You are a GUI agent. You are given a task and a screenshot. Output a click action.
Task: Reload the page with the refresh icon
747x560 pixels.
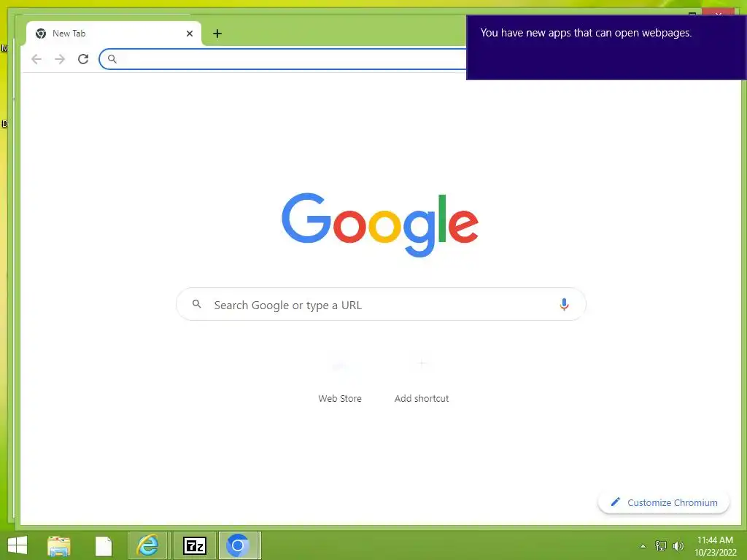(83, 59)
